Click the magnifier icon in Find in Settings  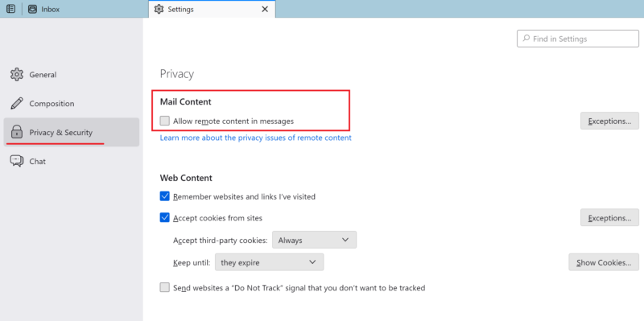pyautogui.click(x=526, y=39)
